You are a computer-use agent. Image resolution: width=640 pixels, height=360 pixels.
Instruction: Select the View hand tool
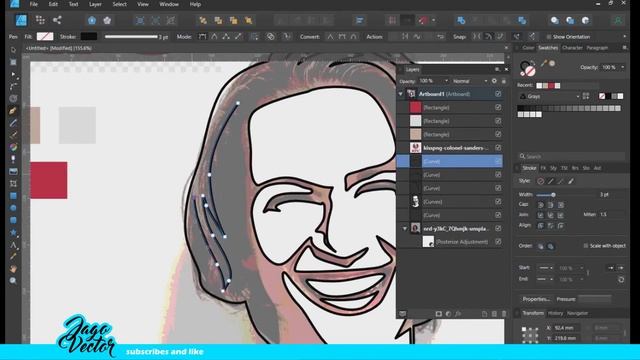(13, 269)
